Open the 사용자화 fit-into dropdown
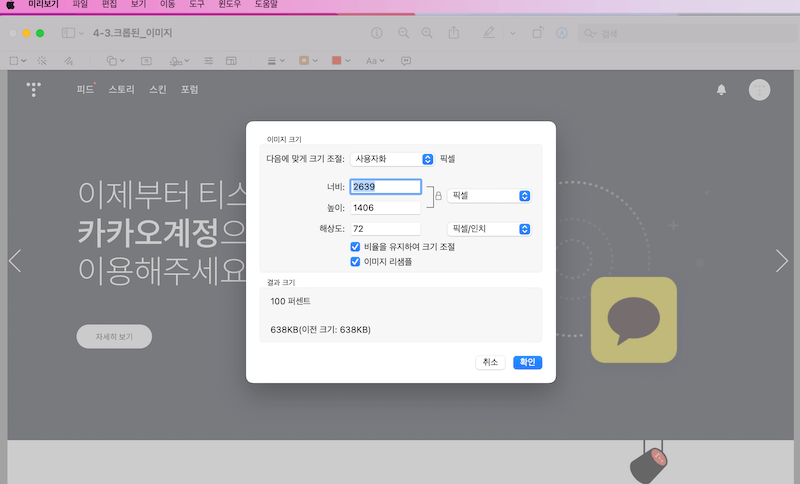The height and width of the screenshot is (484, 800). [392, 159]
